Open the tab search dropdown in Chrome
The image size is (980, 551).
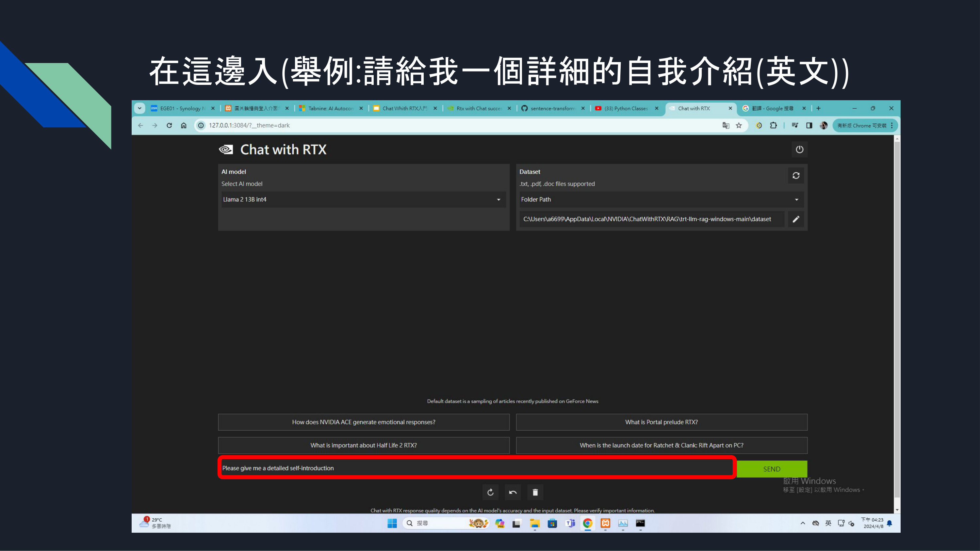click(139, 108)
